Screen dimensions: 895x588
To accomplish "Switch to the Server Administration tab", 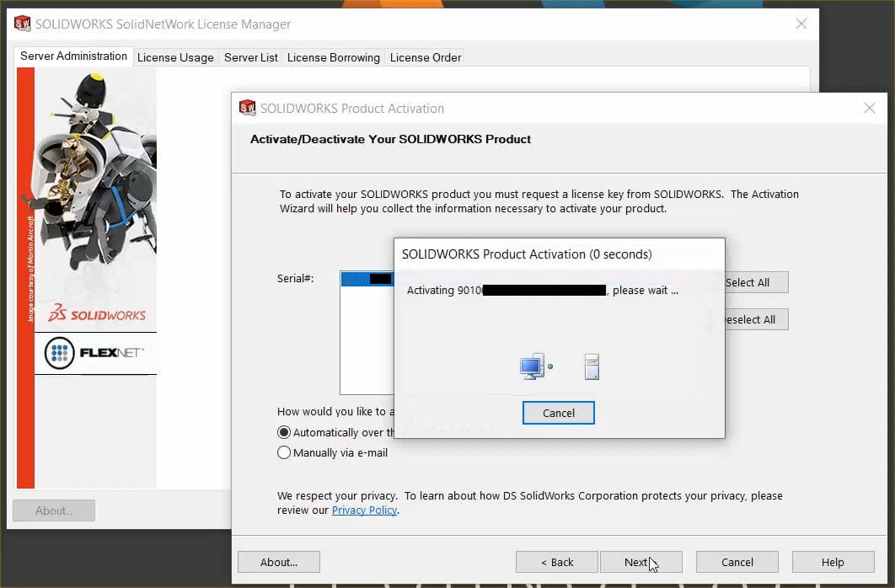I will pyautogui.click(x=73, y=56).
